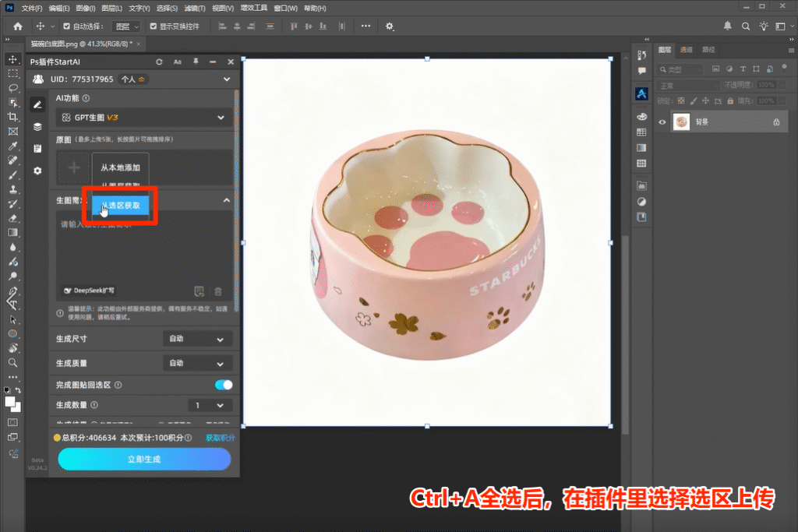Toggle layer filtering switch in Layers panel

784,67
